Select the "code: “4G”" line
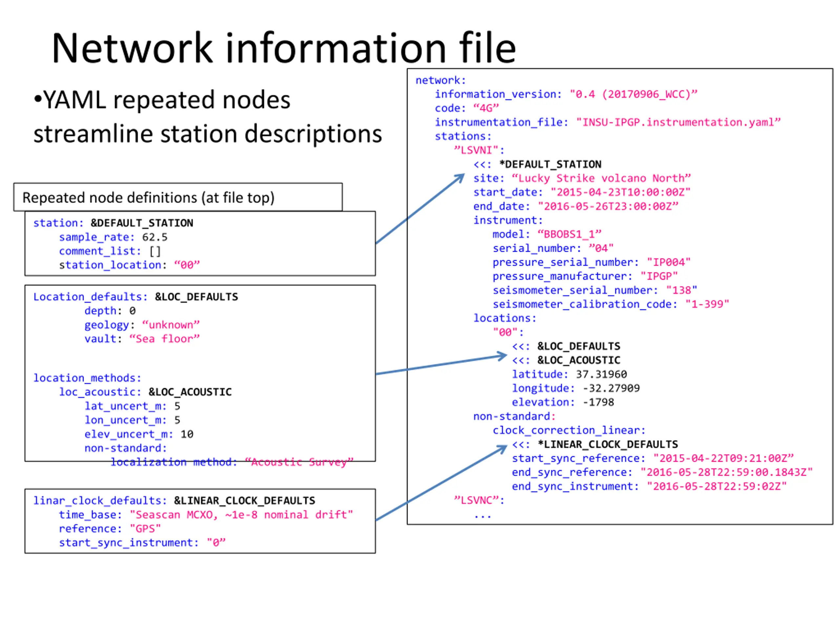Viewport: 840px width, 630px height. [x=467, y=108]
